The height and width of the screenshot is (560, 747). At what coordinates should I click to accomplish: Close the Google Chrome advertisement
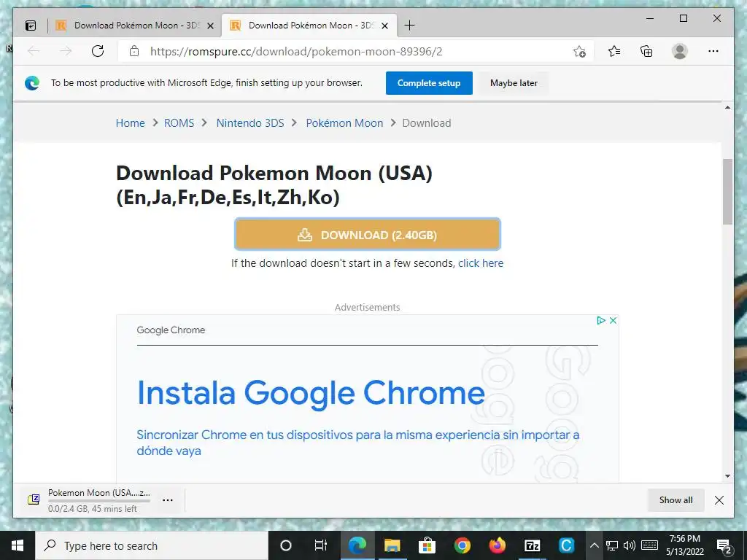613,321
